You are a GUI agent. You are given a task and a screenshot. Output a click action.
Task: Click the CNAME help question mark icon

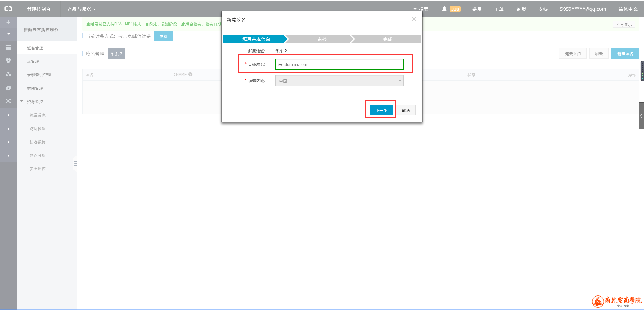[190, 74]
